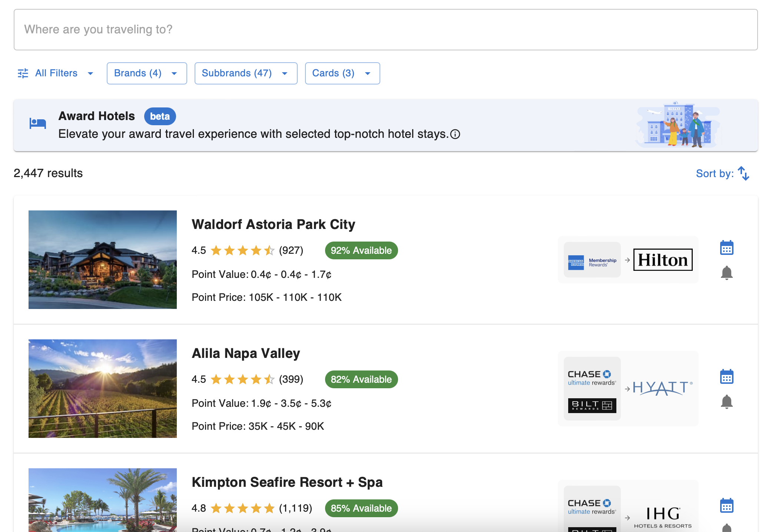Click the info icon after the Award Hotels description

click(455, 134)
